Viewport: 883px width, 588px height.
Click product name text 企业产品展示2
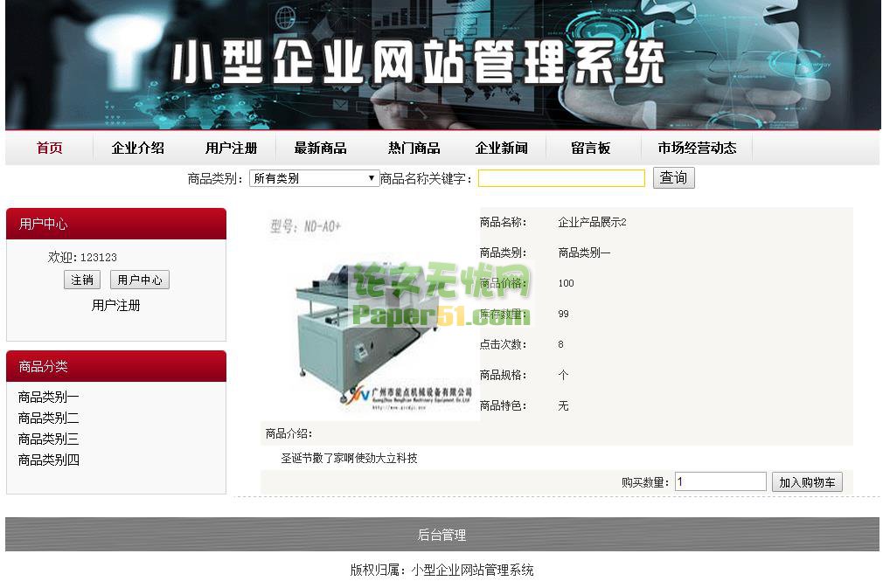tap(592, 222)
